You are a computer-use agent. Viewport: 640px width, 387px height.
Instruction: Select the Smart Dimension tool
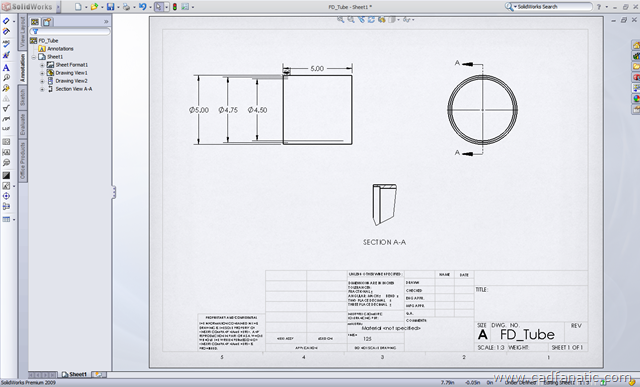[6, 21]
